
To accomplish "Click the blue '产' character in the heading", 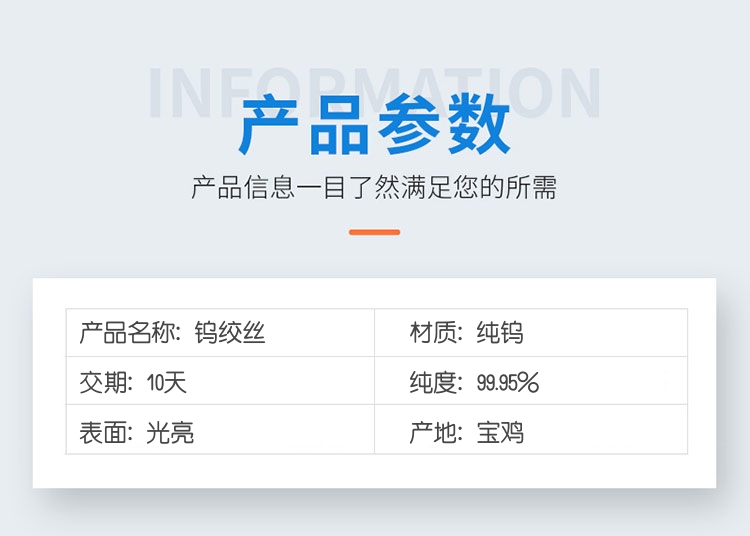I will (271, 126).
